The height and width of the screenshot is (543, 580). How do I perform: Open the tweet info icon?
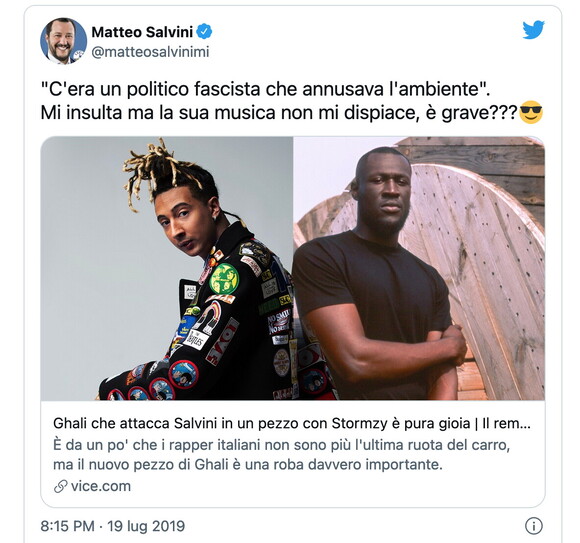pos(533,526)
